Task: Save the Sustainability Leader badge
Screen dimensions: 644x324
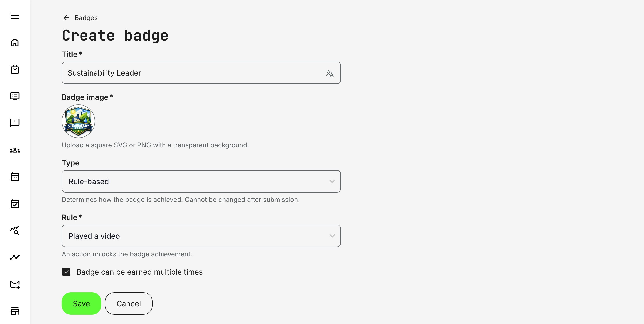Action: [x=81, y=303]
